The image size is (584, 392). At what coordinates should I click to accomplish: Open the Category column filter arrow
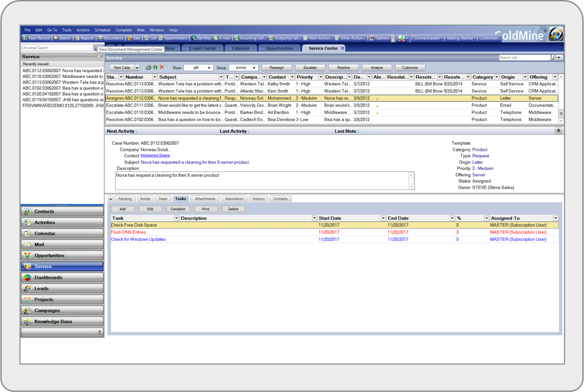(x=497, y=77)
